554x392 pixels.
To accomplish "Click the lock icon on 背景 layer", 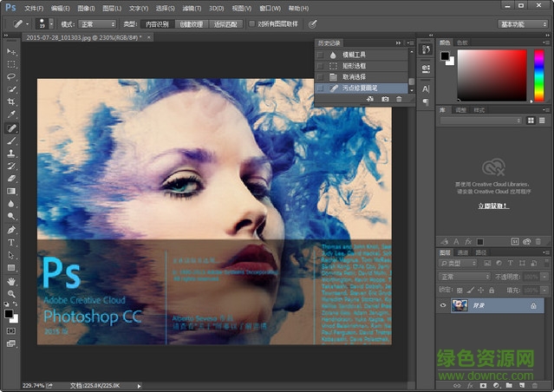I will pos(532,305).
